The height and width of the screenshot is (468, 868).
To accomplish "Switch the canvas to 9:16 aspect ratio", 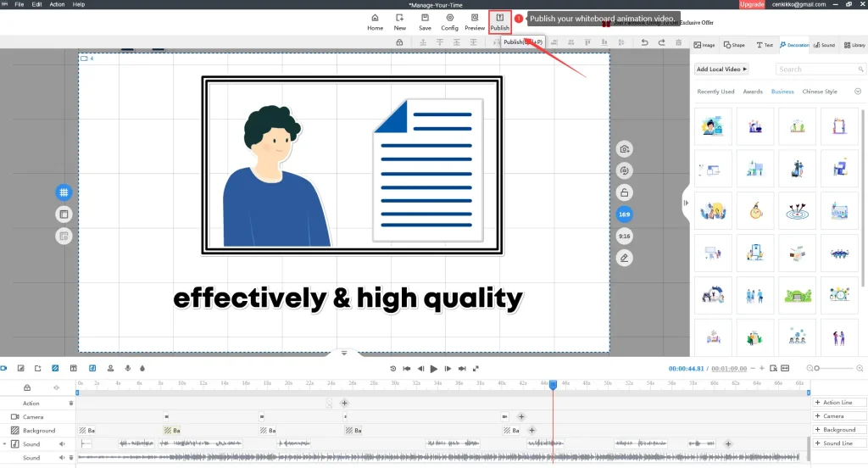I will point(625,237).
